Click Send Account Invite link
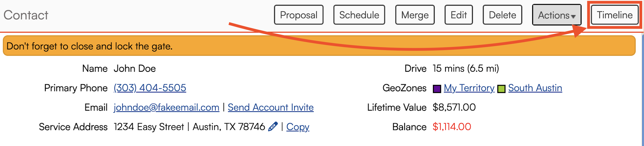This screenshot has height=146, width=644. (x=270, y=107)
